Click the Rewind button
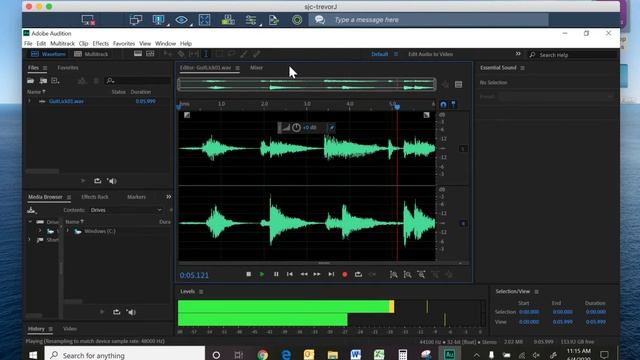The width and height of the screenshot is (640, 360). pyautogui.click(x=304, y=274)
